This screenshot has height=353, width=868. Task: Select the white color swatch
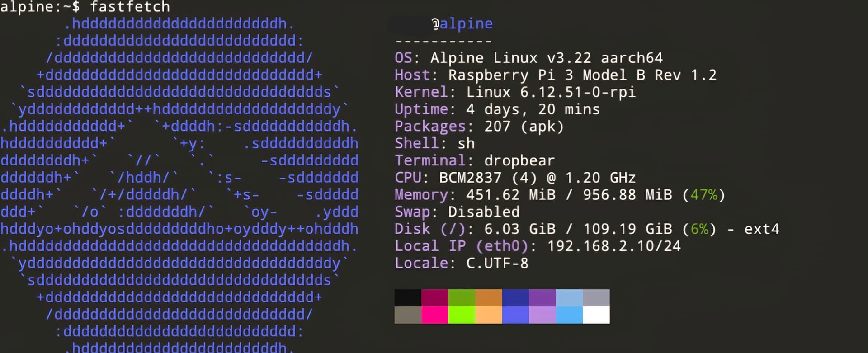click(x=596, y=315)
